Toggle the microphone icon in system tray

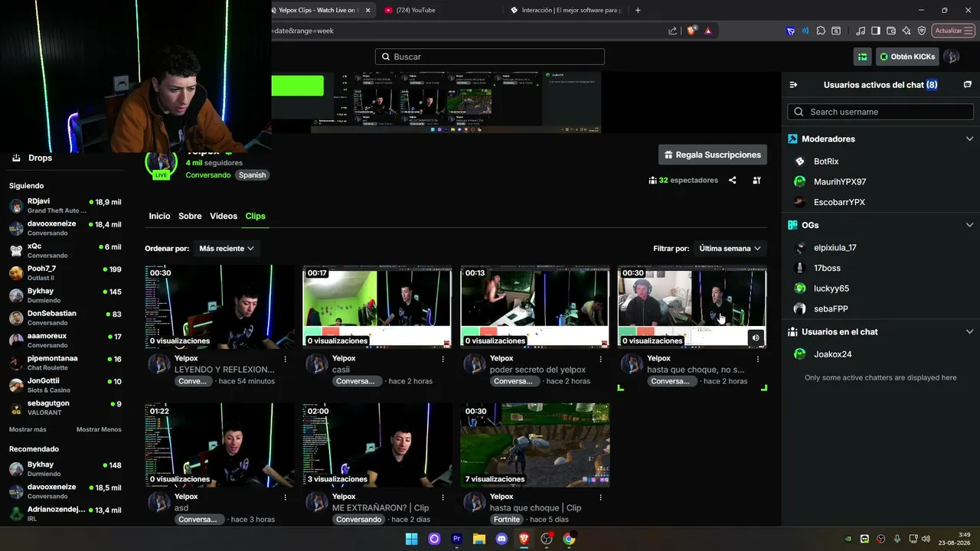point(897,539)
